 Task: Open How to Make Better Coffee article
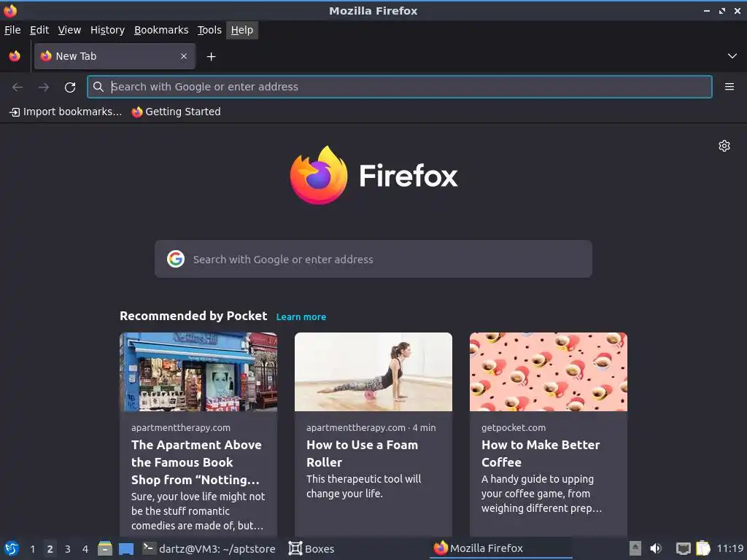click(x=541, y=454)
